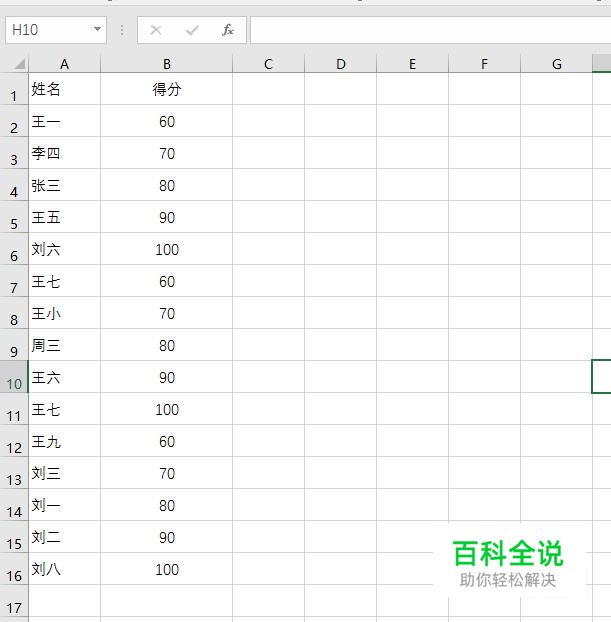Click score 60 in 王九 row
This screenshot has height=622, width=611.
coord(167,441)
